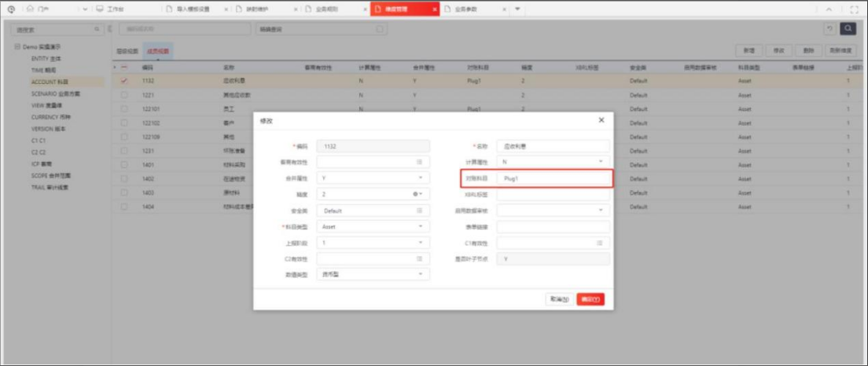The image size is (868, 366).
Task: Click the fullscreen icon in top right corner
Action: (x=855, y=9)
